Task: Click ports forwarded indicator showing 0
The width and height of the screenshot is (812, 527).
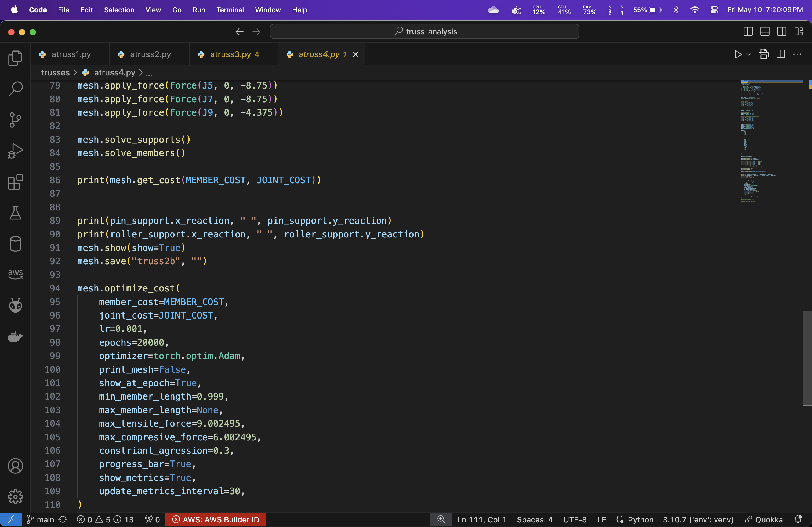Action: (153, 519)
